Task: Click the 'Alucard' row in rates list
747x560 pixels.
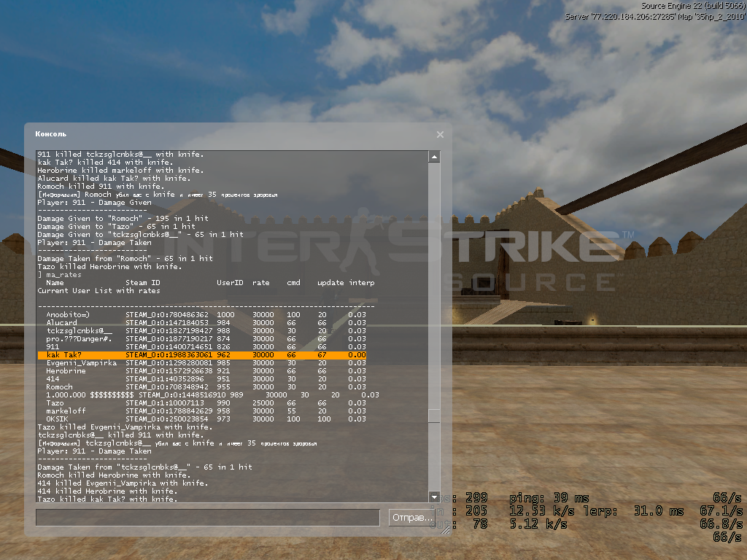Action: (x=206, y=323)
